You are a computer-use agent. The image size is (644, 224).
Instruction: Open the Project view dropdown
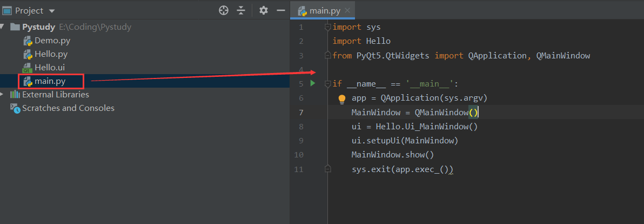click(x=52, y=11)
